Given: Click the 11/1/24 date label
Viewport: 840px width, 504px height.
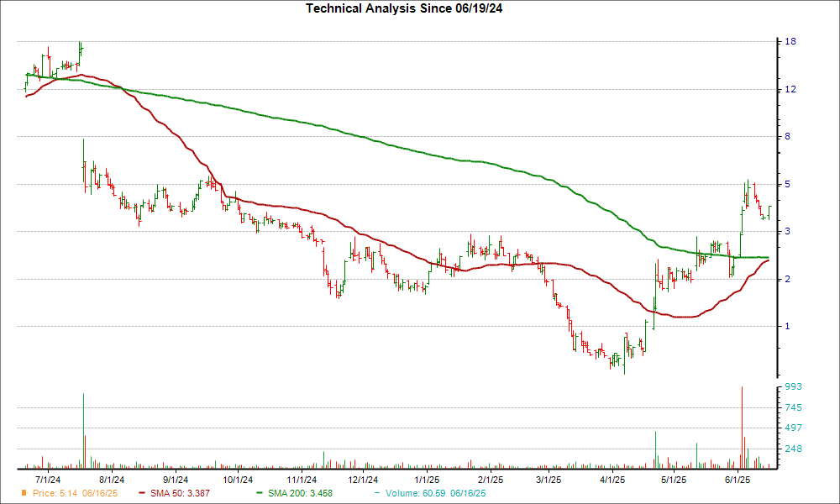Looking at the screenshot, I should (301, 480).
